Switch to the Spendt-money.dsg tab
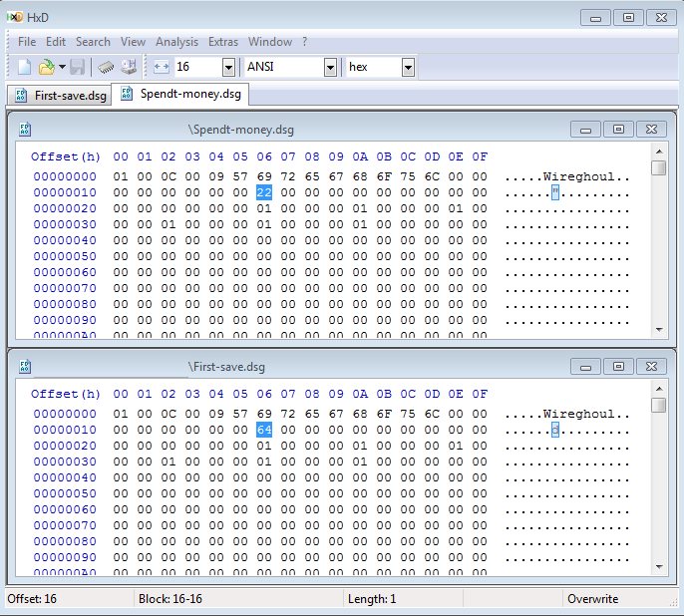The height and width of the screenshot is (616, 684). 180,94
